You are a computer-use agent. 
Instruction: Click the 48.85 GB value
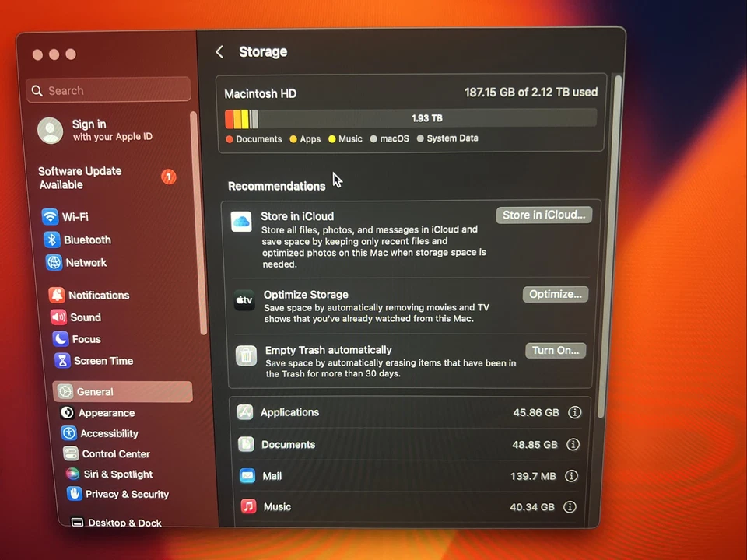pos(535,445)
